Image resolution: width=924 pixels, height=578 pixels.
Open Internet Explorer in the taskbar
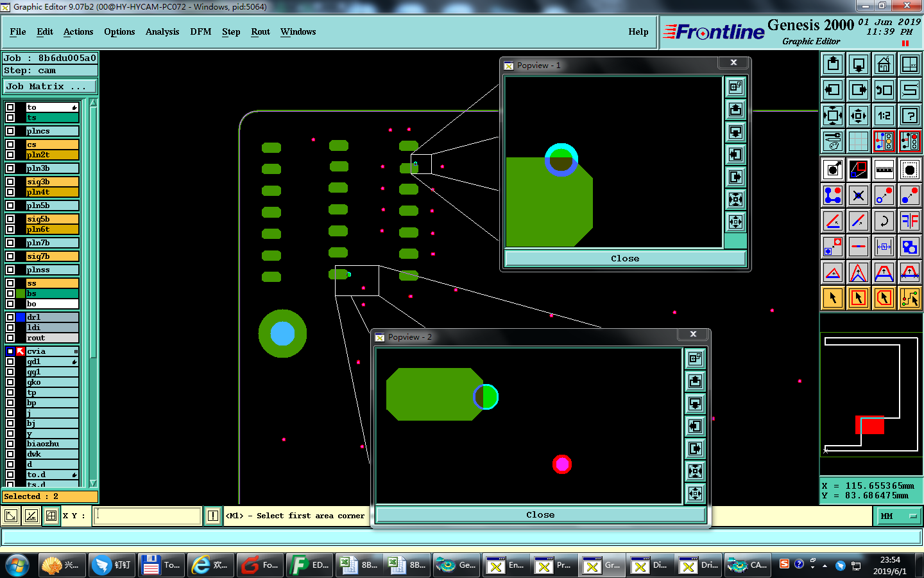coord(211,565)
